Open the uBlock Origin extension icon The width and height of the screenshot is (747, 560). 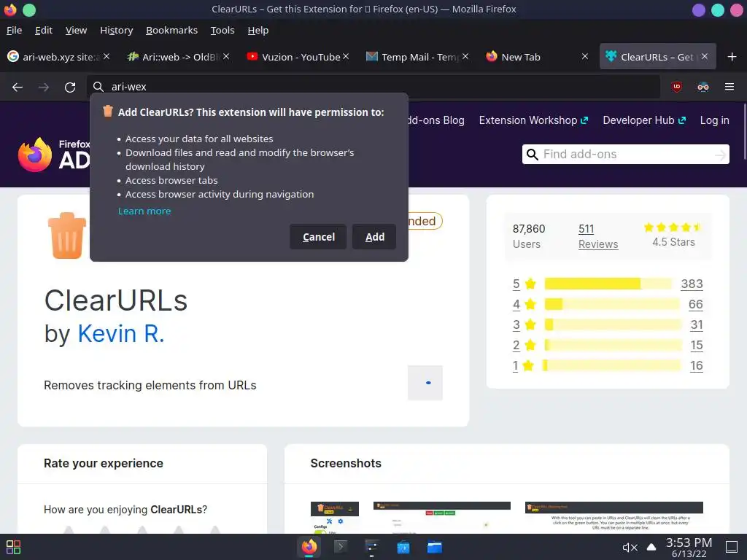tap(676, 87)
